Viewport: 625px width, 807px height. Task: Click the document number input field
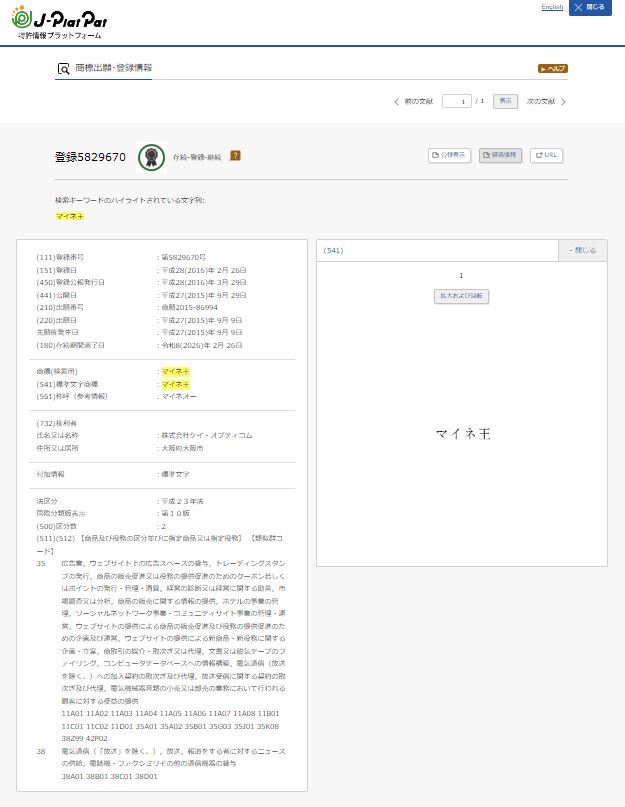click(456, 102)
